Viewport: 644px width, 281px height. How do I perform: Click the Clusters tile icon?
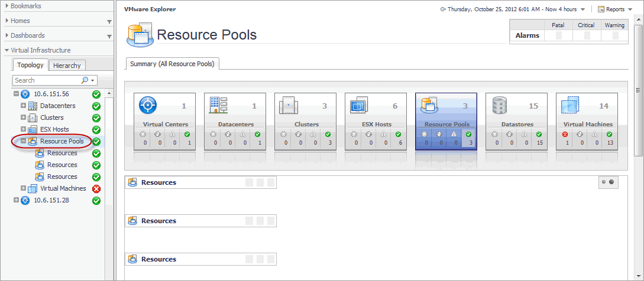click(289, 106)
